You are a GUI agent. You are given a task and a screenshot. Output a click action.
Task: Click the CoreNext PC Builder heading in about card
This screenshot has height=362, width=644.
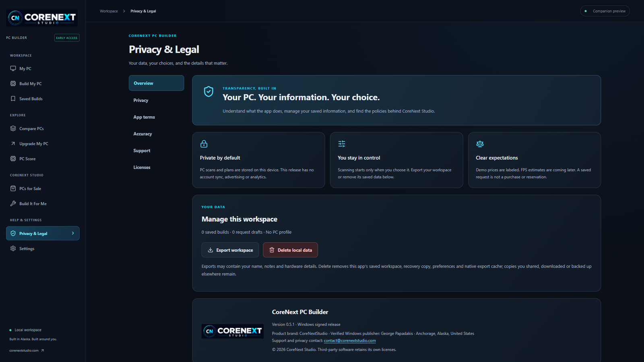click(x=300, y=312)
